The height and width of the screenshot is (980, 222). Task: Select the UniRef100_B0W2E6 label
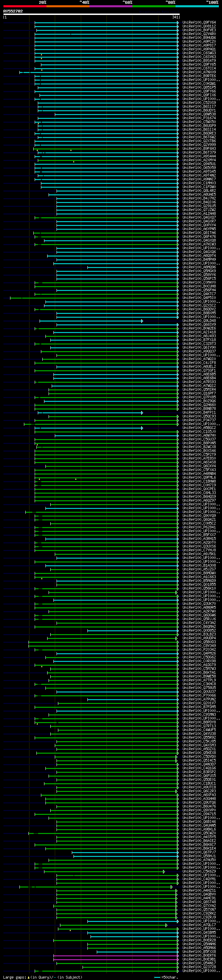(x=199, y=328)
